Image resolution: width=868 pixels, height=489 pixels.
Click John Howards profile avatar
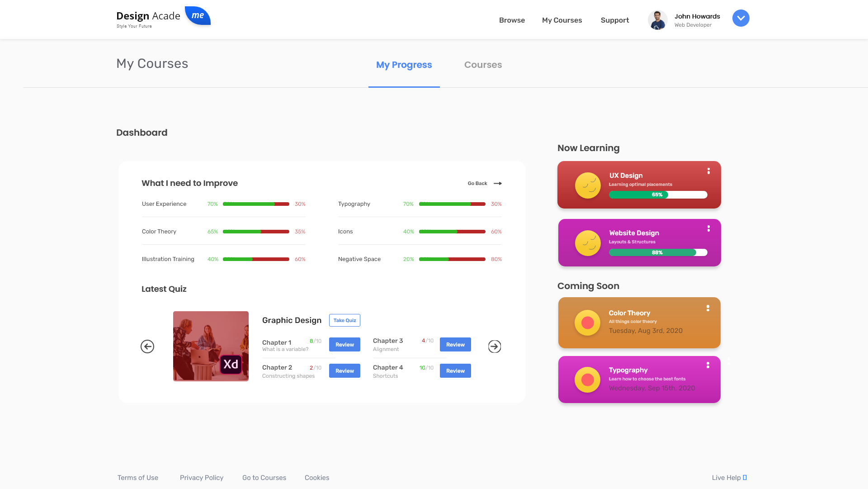pyautogui.click(x=657, y=20)
